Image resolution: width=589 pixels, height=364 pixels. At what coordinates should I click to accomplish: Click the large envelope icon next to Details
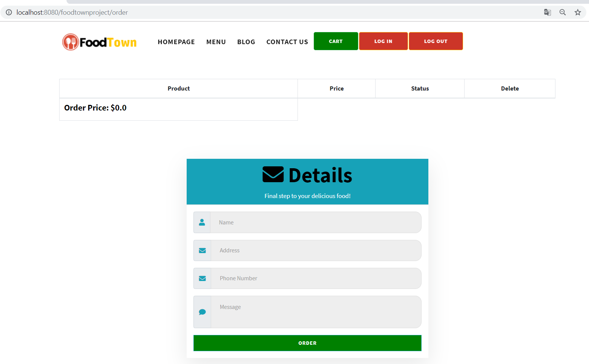(273, 175)
